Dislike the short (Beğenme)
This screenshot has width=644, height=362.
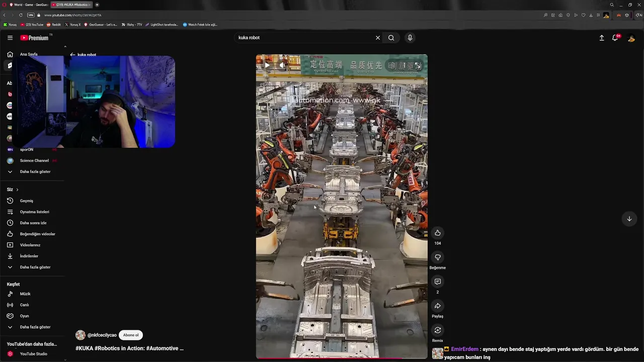pyautogui.click(x=438, y=257)
